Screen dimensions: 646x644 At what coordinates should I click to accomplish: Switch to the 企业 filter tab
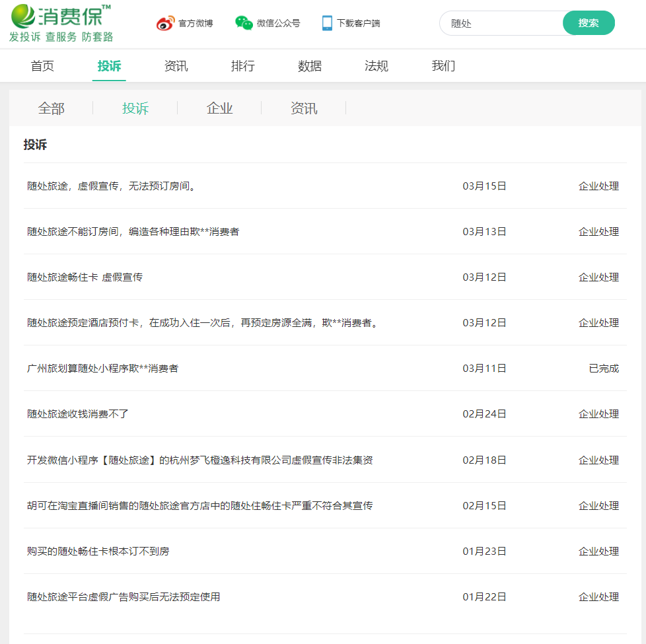(219, 108)
